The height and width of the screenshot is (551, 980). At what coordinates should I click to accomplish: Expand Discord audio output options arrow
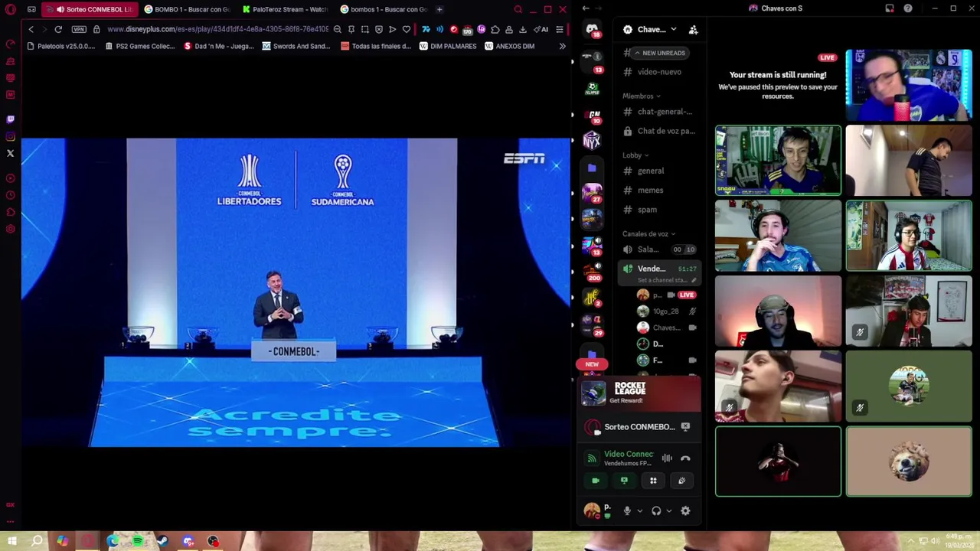pos(668,510)
